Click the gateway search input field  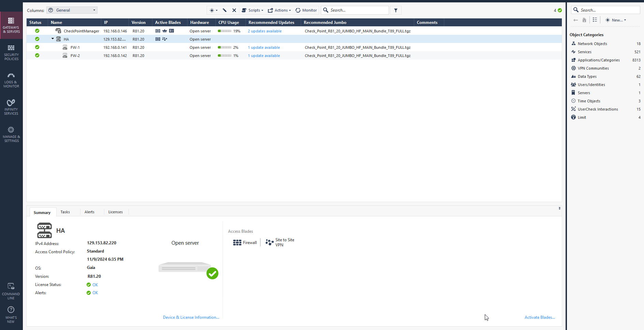358,10
